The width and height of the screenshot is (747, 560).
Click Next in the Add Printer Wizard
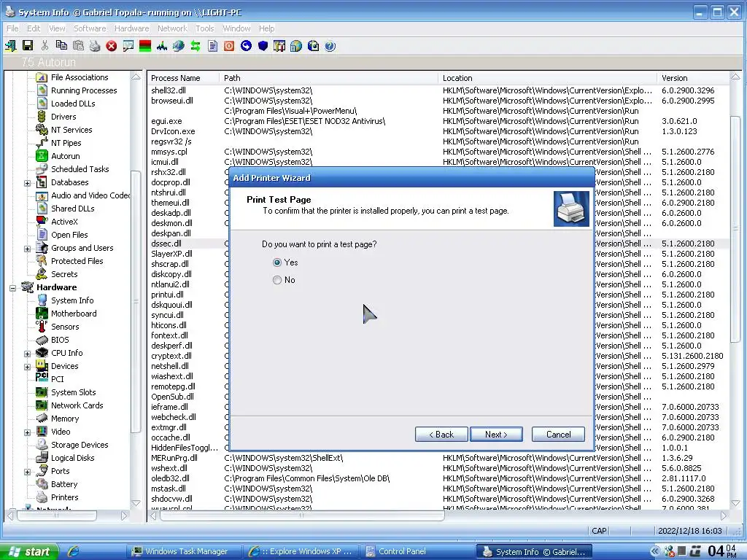496,435
